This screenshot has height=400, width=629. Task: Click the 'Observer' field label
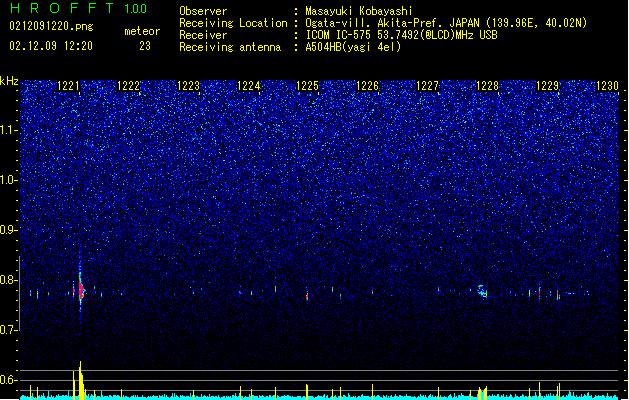click(203, 11)
